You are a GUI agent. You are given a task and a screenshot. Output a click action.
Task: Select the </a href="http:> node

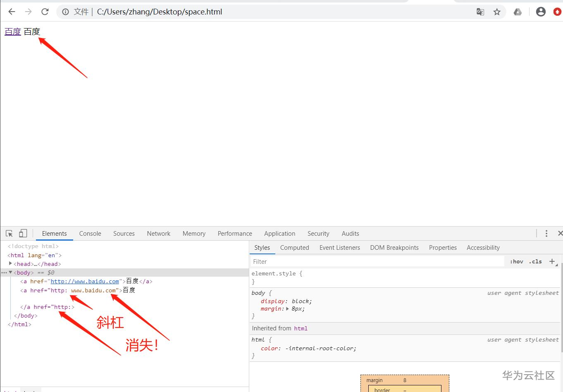click(47, 307)
